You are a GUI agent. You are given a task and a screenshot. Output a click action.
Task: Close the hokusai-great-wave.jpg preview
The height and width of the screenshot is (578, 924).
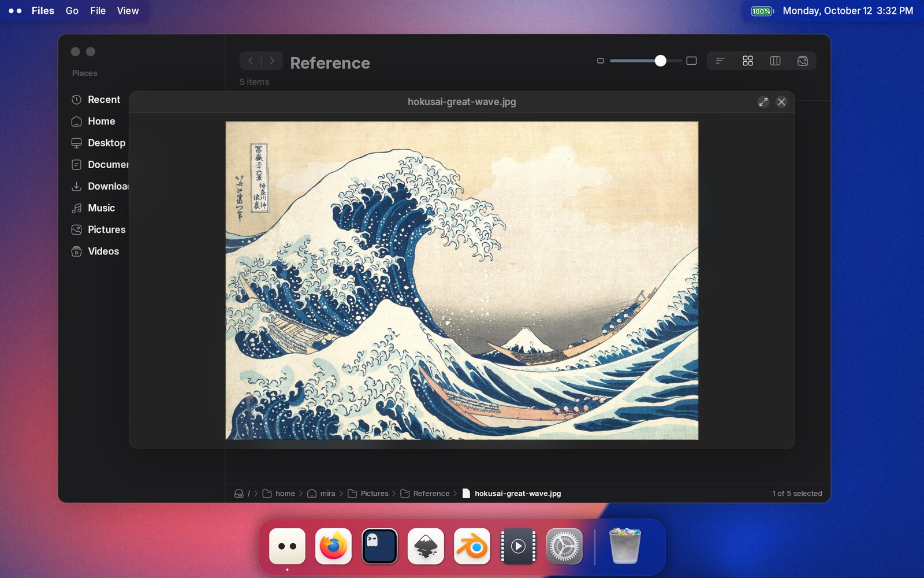click(781, 102)
